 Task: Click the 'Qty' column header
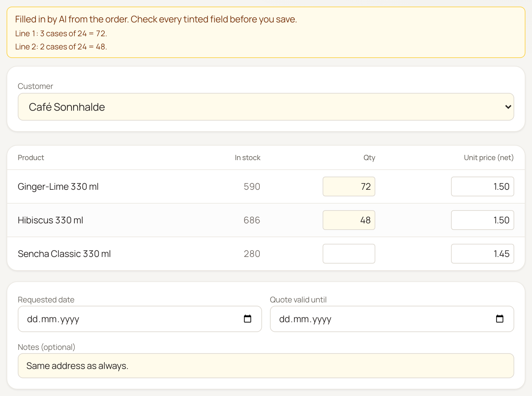coord(369,158)
